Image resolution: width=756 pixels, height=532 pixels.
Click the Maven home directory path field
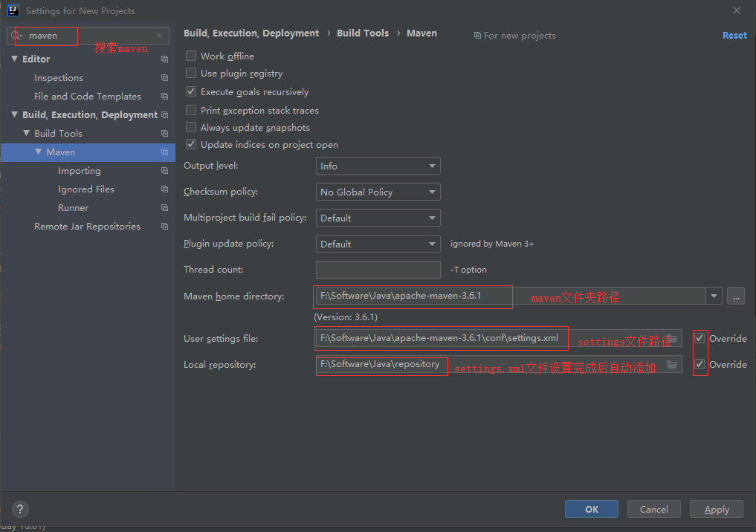click(511, 296)
